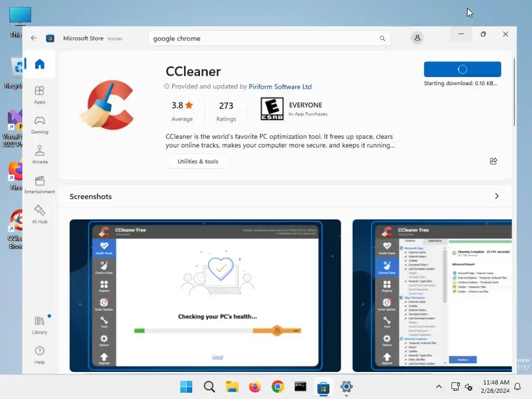Open the Arcade section
The image size is (532, 399).
pyautogui.click(x=39, y=155)
